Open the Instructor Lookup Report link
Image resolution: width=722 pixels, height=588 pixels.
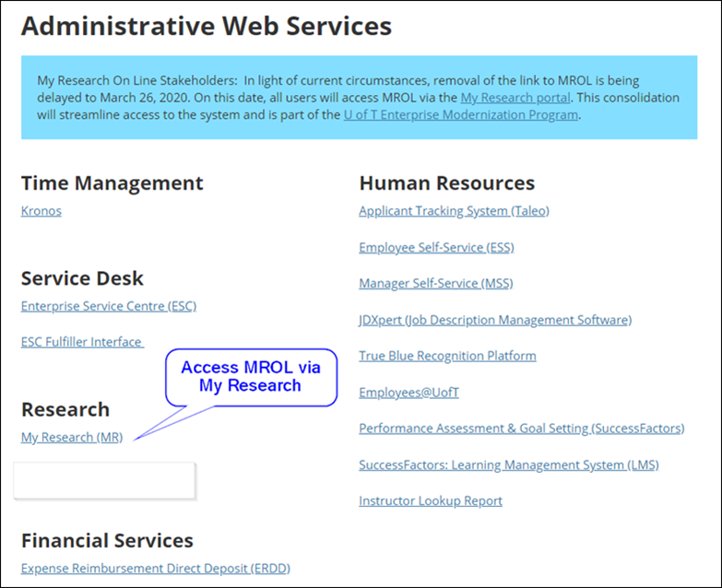click(431, 501)
